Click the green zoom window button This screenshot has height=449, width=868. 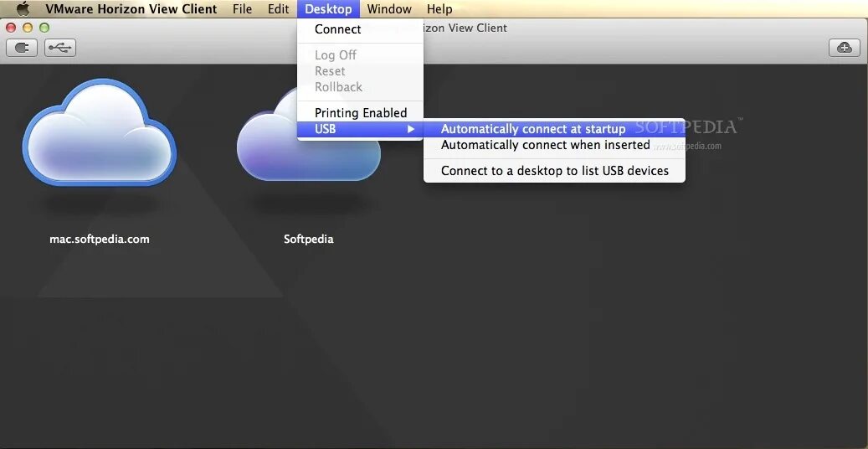44,28
